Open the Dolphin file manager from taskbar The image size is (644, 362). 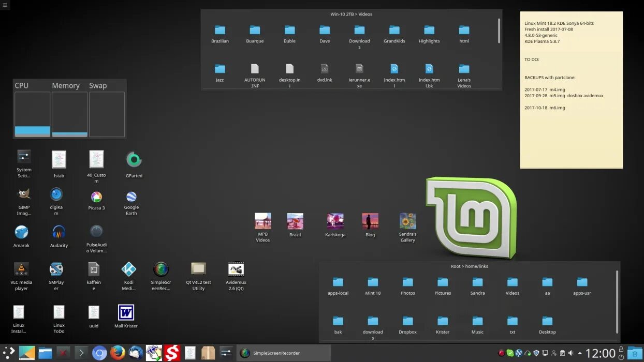[x=45, y=353]
